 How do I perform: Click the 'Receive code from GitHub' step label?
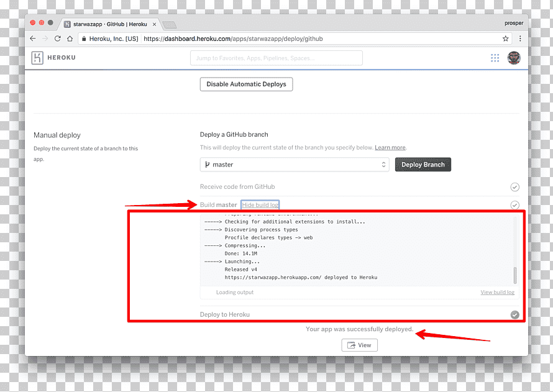click(237, 187)
